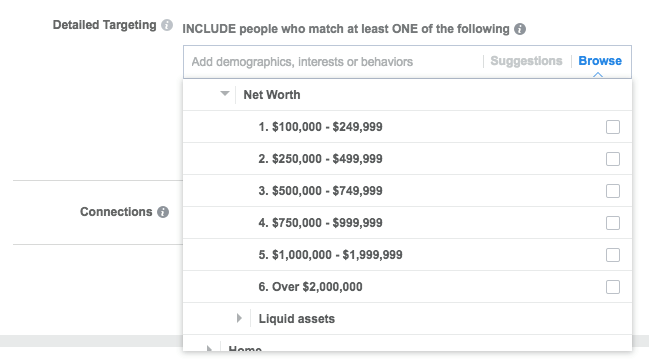
Task: Tick the $1,000,000 - $1,999,999 checkbox
Action: tap(613, 255)
